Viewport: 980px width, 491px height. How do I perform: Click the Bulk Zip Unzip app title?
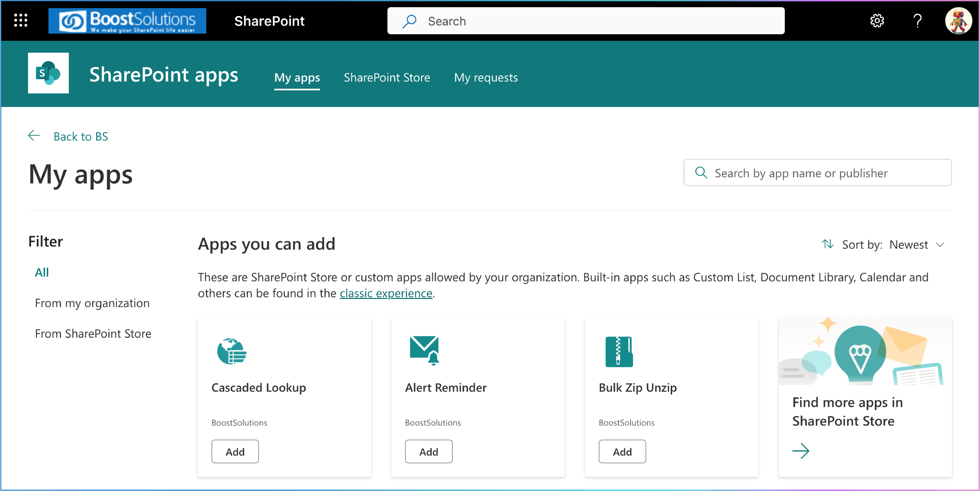(638, 388)
